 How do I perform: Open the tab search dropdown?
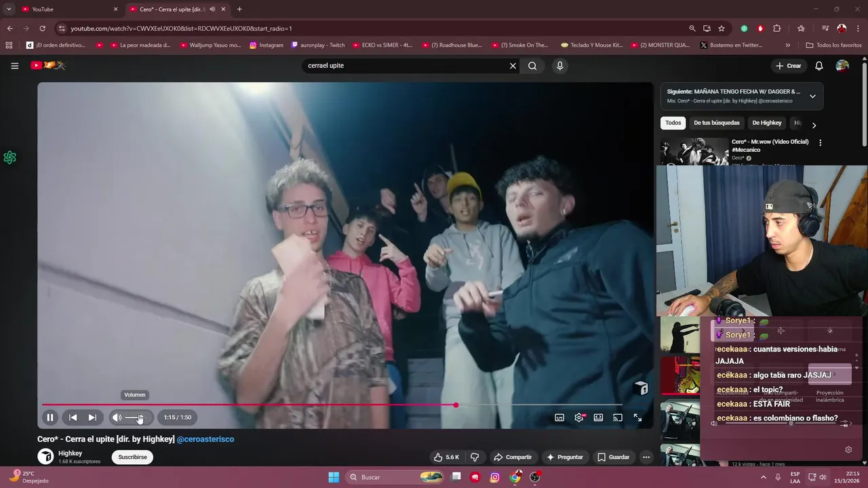[x=9, y=9]
